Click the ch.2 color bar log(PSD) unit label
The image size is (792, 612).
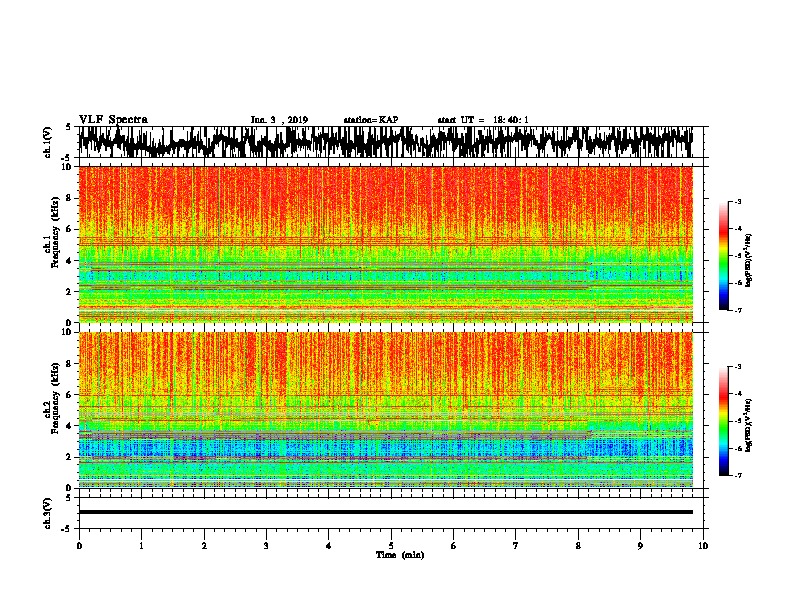click(749, 425)
